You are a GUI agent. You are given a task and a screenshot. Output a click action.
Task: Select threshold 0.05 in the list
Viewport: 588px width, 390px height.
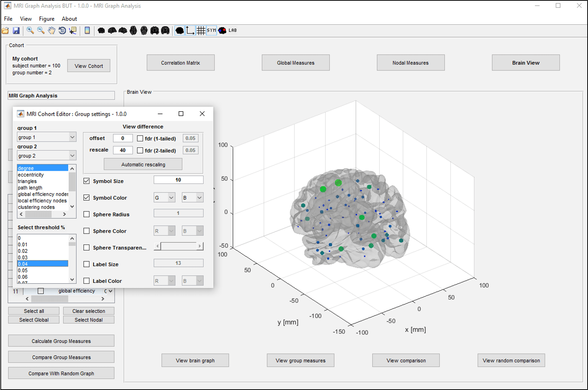click(x=43, y=270)
